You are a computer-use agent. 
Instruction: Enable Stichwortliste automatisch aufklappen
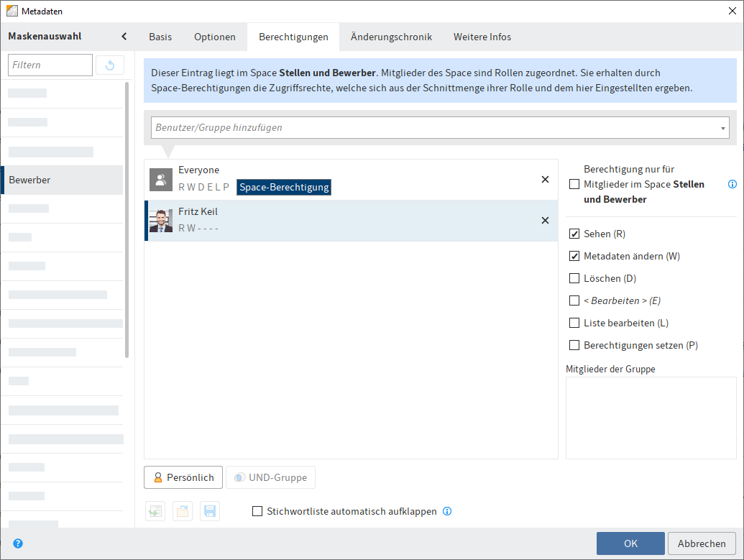tap(257, 511)
